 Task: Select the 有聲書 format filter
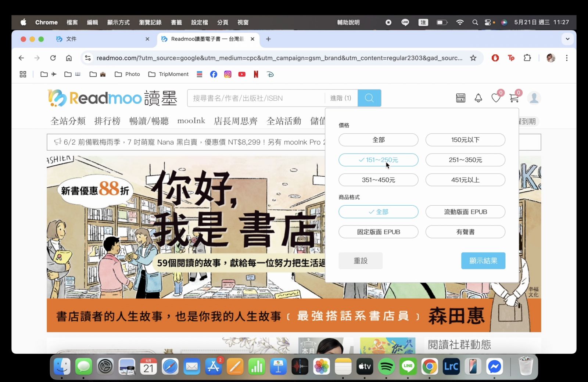465,232
